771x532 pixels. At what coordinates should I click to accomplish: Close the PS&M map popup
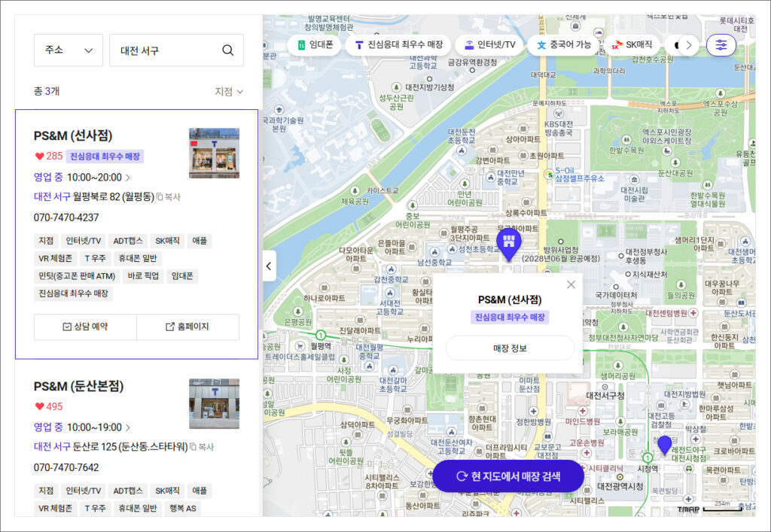click(x=571, y=284)
